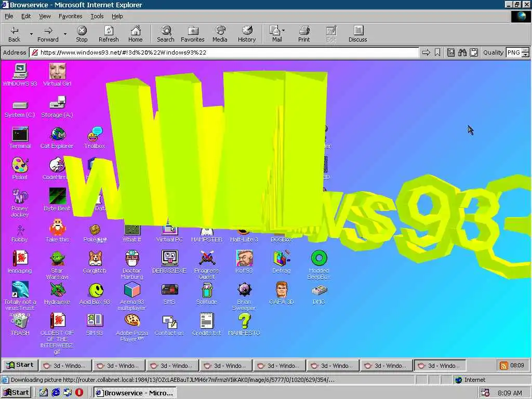
Task: Open the Storage (A:) floppy icon
Action: tap(57, 107)
